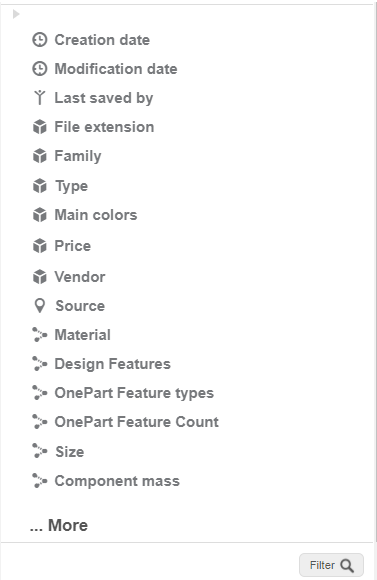Click the location pin icon beside Source
This screenshot has height=580, width=377.
tap(40, 306)
